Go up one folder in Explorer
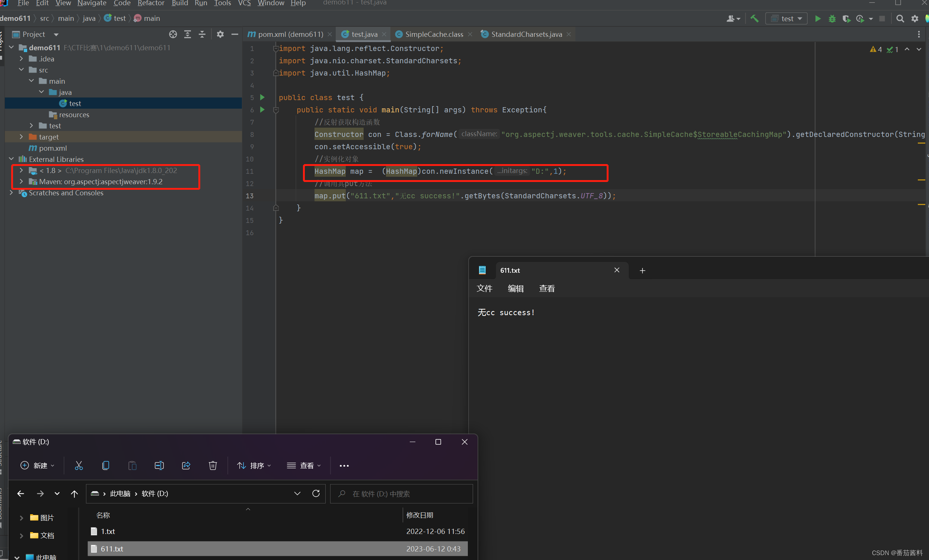 coord(74,493)
